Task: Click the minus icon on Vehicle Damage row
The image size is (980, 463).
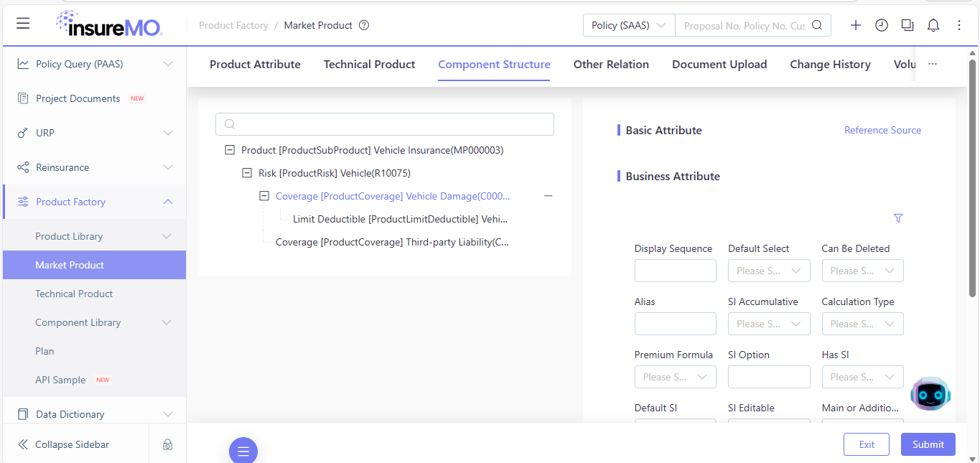Action: click(549, 196)
